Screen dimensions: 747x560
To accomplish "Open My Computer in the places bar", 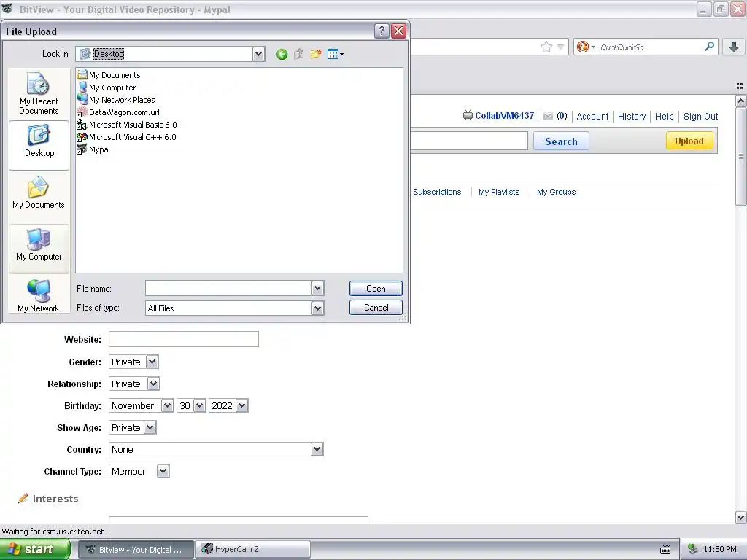I will 39,249.
